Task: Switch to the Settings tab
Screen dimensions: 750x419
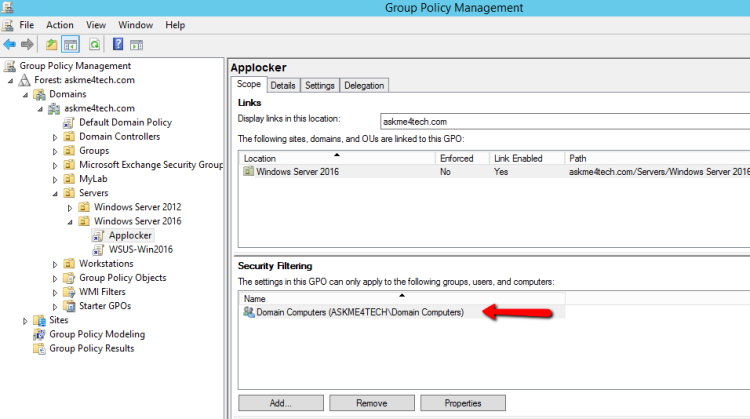Action: coord(320,86)
